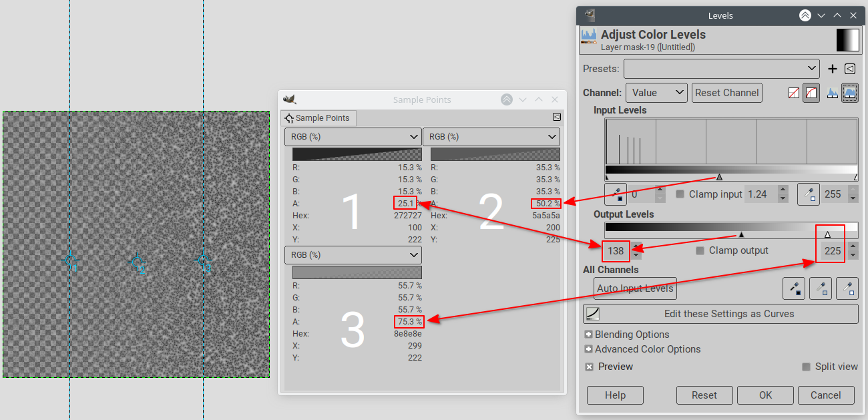Click the Wilber icon in the Sample Points title bar
The width and height of the screenshot is (868, 420).
tap(289, 99)
